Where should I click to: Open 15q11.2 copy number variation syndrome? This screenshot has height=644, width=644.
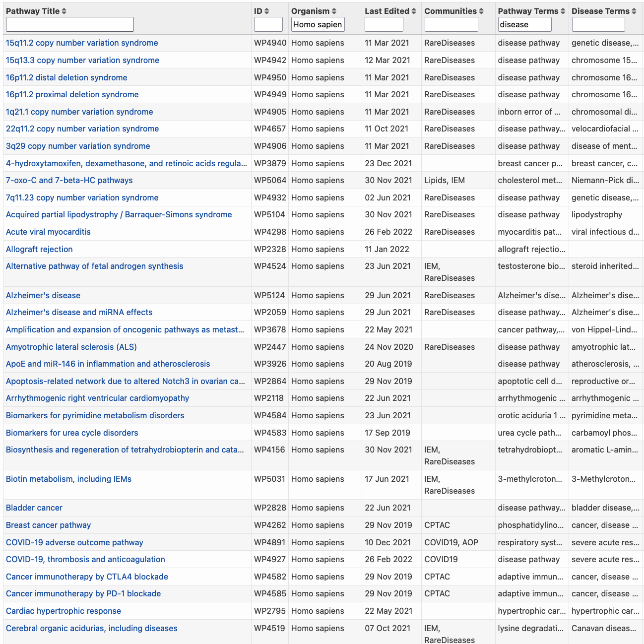pos(82,43)
